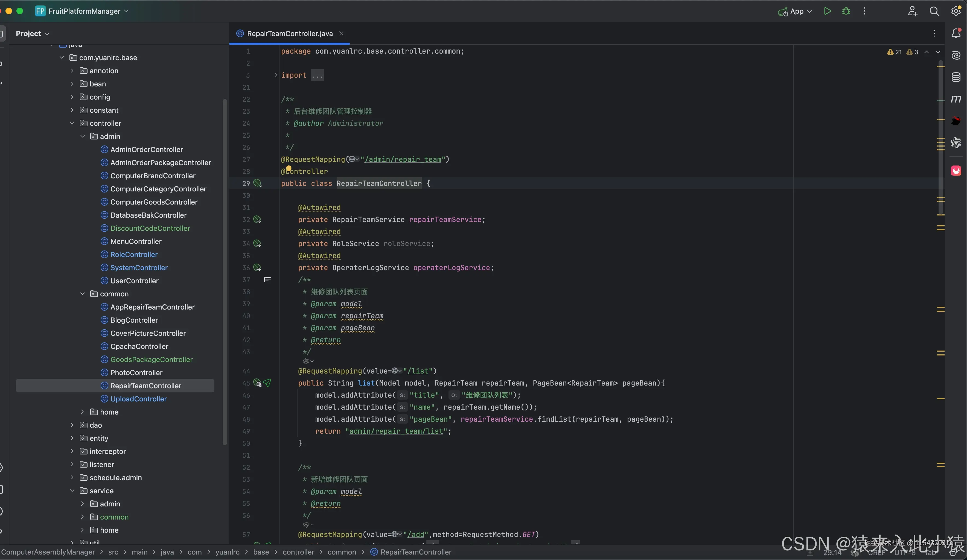Open the Notifications bell panel

click(956, 33)
